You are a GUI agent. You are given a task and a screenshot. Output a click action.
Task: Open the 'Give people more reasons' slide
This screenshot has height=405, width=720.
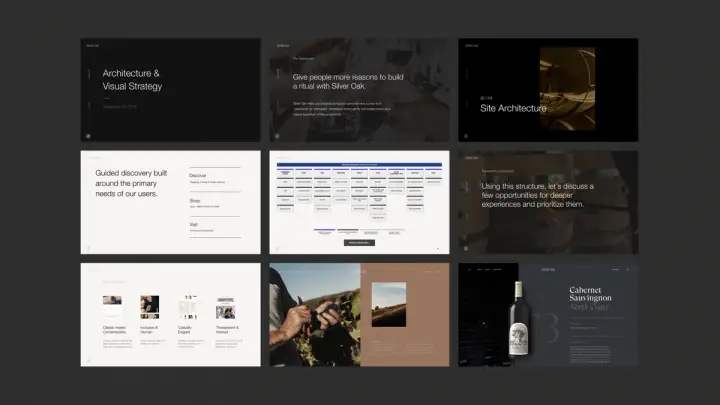[x=359, y=90]
